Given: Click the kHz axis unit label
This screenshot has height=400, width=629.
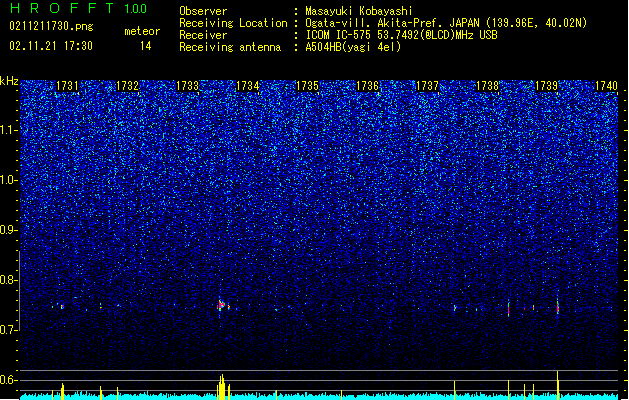Looking at the screenshot, I should click(9, 81).
